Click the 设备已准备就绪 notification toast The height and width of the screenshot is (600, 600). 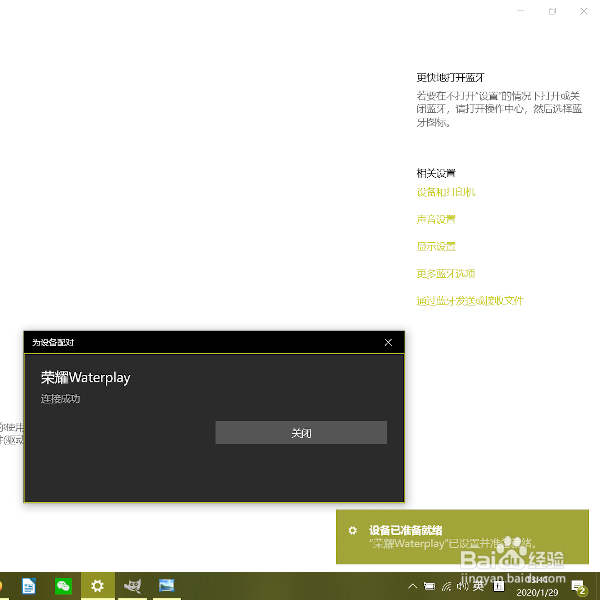click(x=462, y=536)
